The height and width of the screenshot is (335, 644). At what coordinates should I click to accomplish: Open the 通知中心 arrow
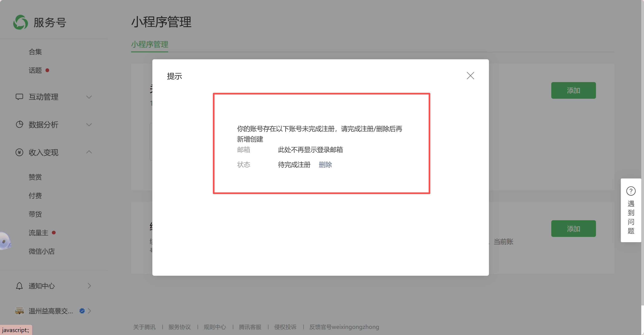pos(89,286)
